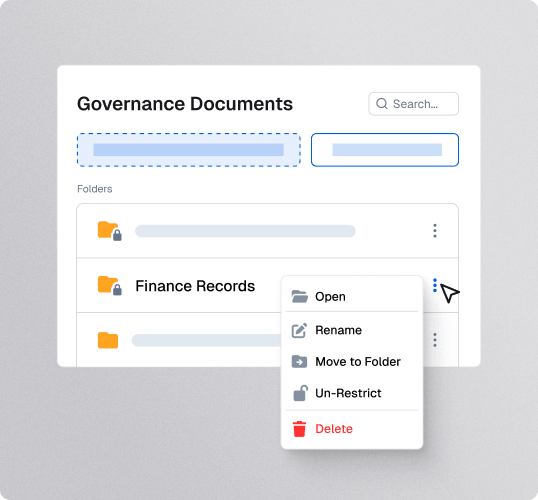Click the open padlock icon beside Un-Restrict
The image size is (538, 500).
tap(300, 393)
